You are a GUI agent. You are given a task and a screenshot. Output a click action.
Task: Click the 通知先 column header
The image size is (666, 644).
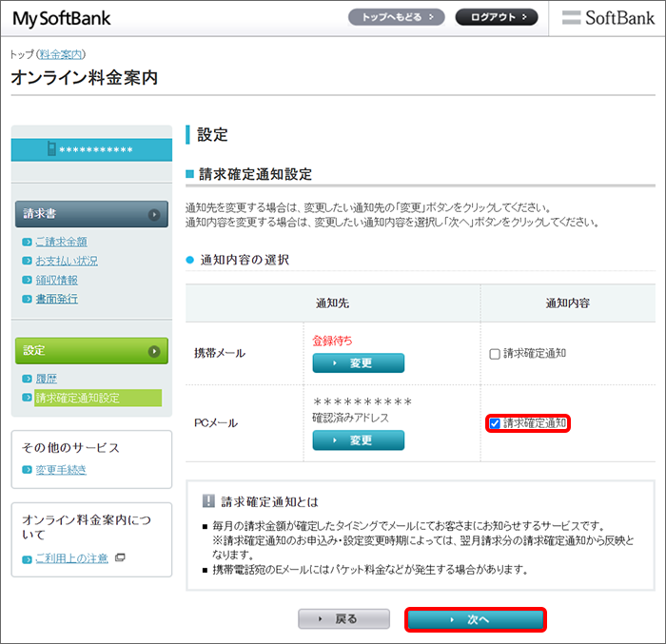(x=333, y=303)
